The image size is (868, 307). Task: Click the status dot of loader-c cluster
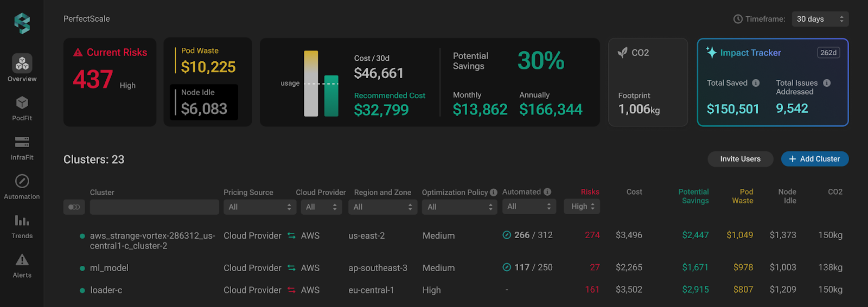(x=82, y=291)
